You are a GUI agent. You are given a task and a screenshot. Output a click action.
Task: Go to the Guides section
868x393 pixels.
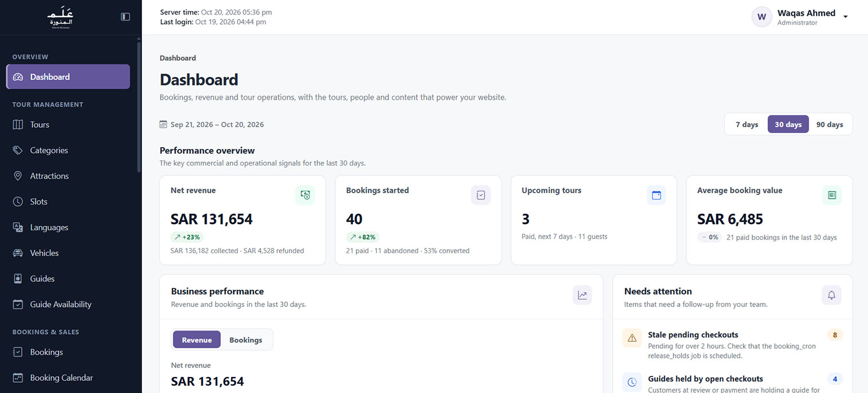coord(68,278)
